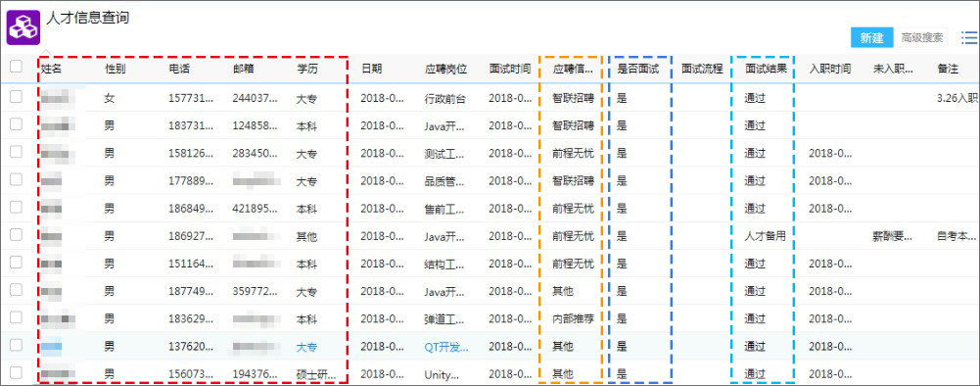Toggle the select-all checkbox in header
The height and width of the screenshot is (386, 980).
pyautogui.click(x=17, y=67)
